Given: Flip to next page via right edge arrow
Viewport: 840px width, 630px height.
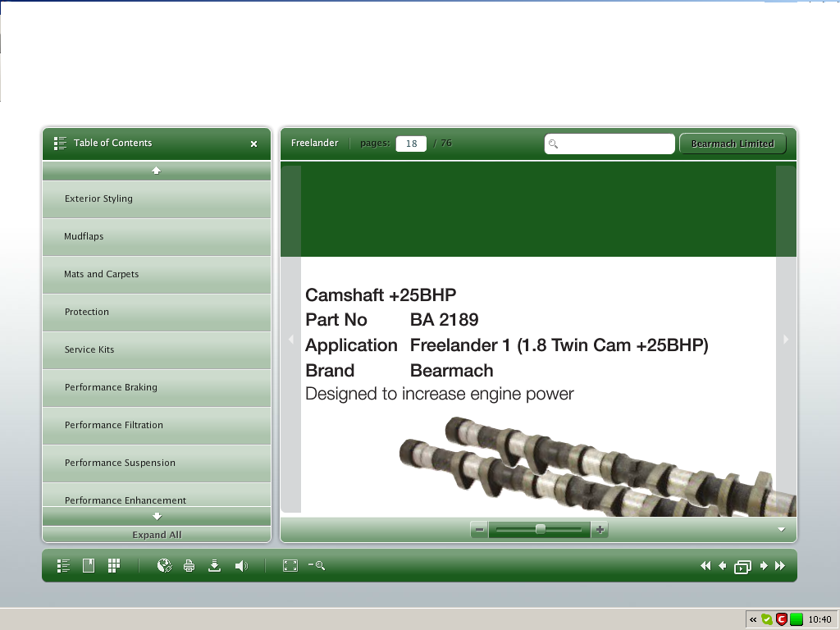Looking at the screenshot, I should tap(786, 339).
